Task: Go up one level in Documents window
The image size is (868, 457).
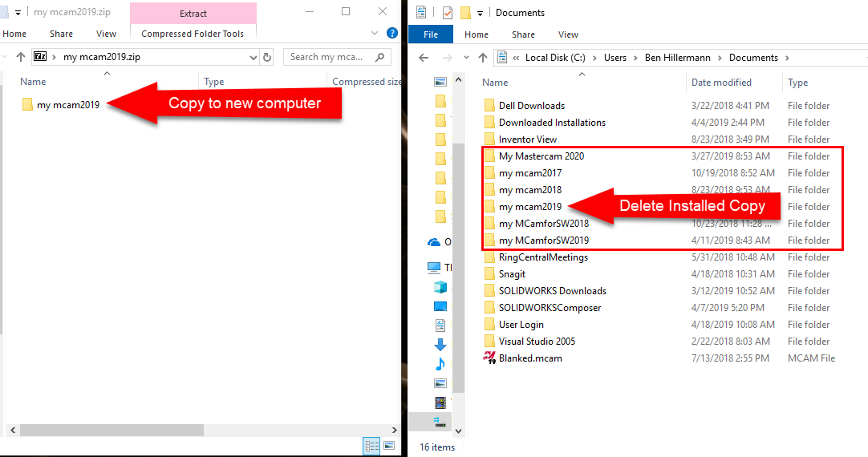Action: (x=483, y=58)
